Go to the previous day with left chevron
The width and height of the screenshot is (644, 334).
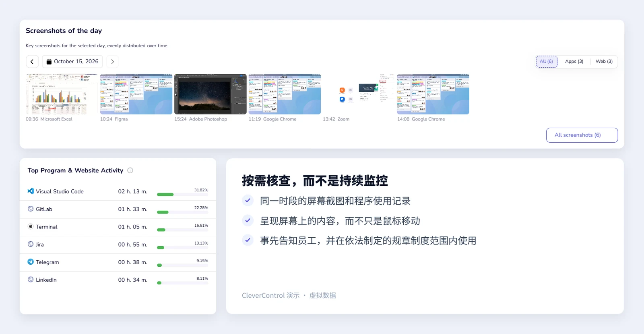(x=32, y=62)
